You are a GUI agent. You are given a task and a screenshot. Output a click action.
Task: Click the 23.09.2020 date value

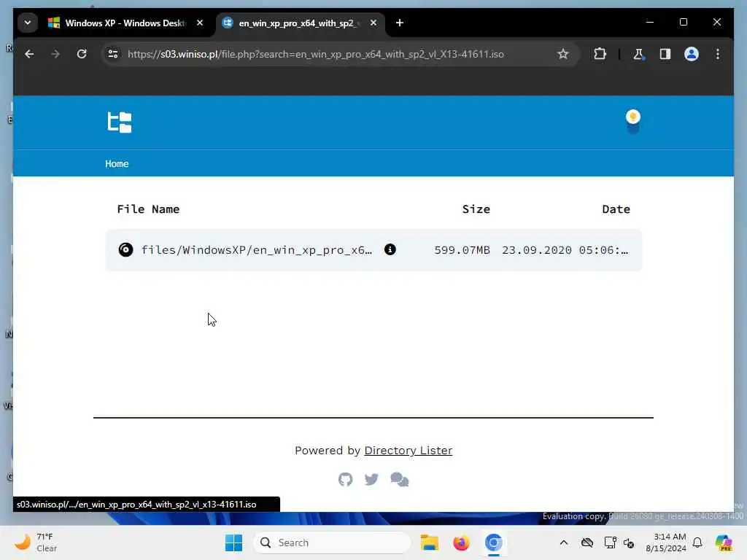(x=565, y=250)
